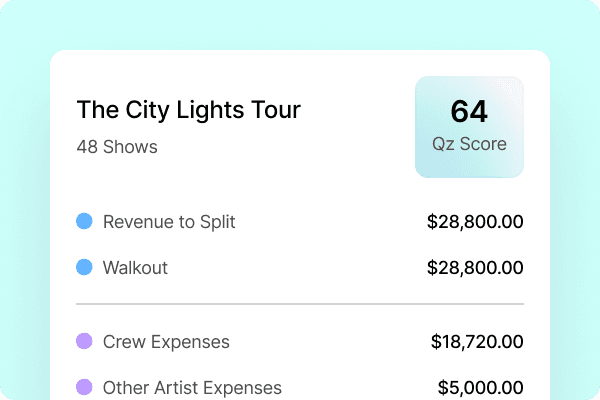Click the Qz Score label

coord(469,144)
